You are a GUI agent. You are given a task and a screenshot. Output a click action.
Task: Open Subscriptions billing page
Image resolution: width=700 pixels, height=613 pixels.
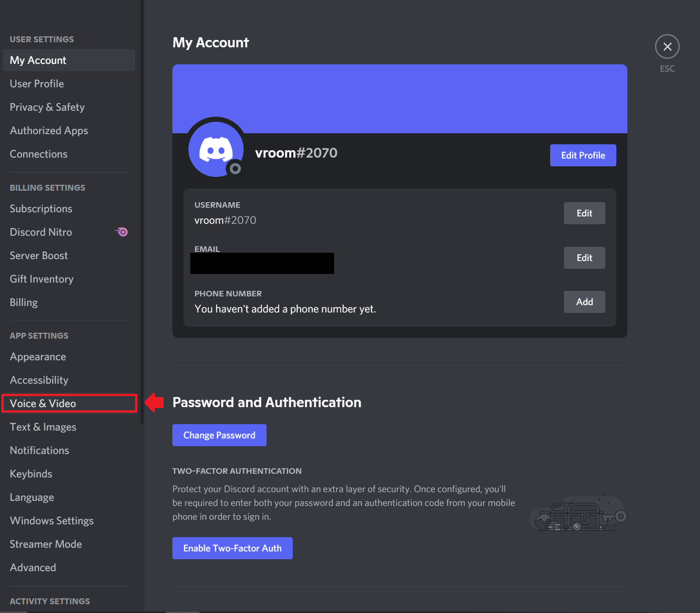click(x=69, y=209)
